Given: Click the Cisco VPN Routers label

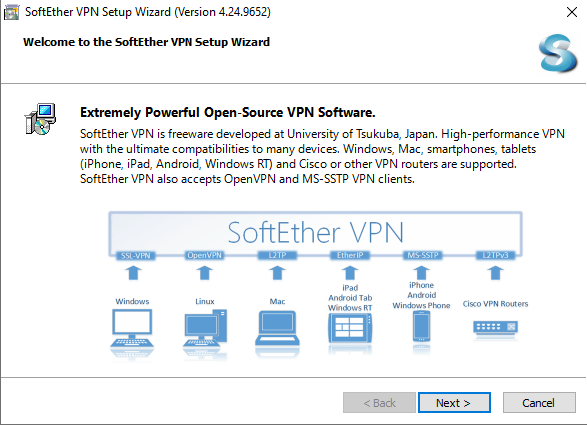Looking at the screenshot, I should click(x=495, y=304).
